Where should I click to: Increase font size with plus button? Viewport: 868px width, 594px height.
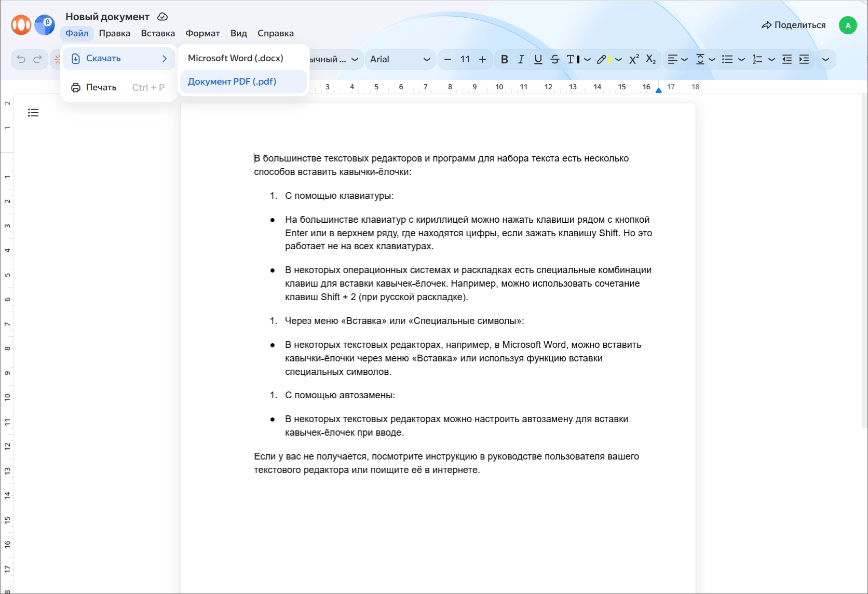482,59
